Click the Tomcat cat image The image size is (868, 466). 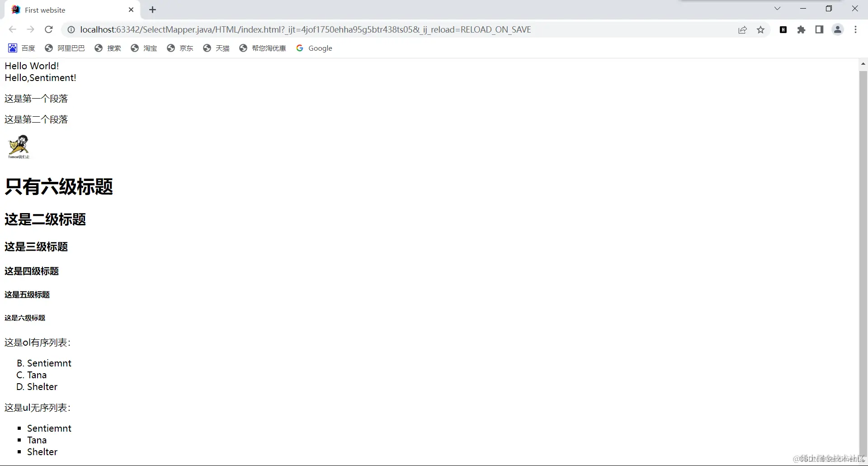(x=19, y=147)
